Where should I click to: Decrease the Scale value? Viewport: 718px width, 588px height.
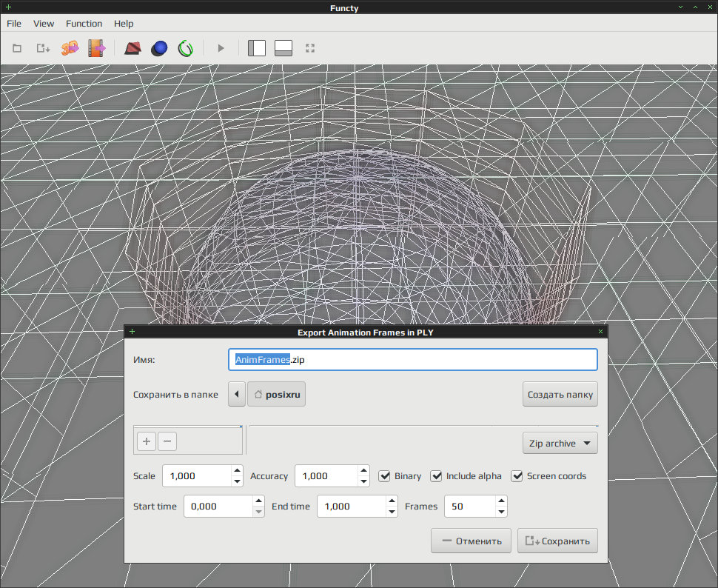point(237,481)
